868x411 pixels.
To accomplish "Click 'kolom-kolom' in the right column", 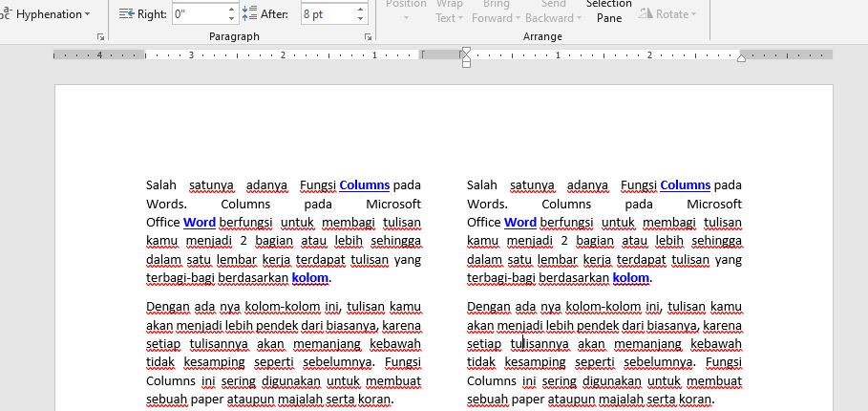I will click(603, 306).
